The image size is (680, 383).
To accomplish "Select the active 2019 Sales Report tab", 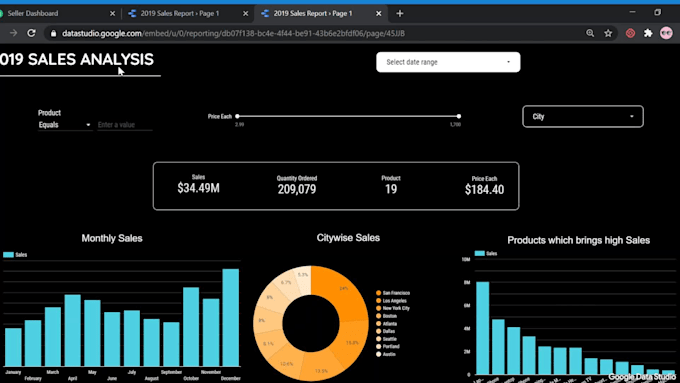I will pos(320,14).
